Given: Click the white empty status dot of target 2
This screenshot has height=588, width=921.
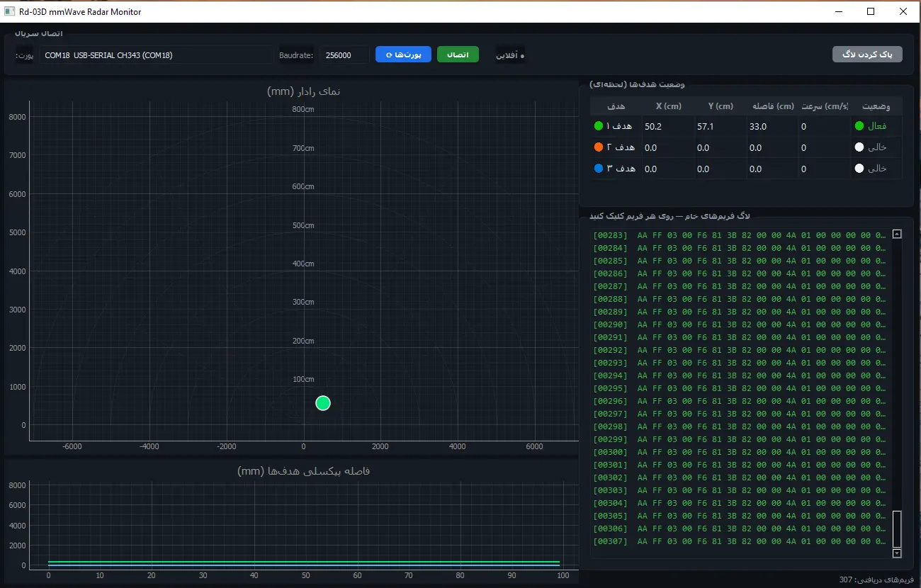Looking at the screenshot, I should pos(859,147).
